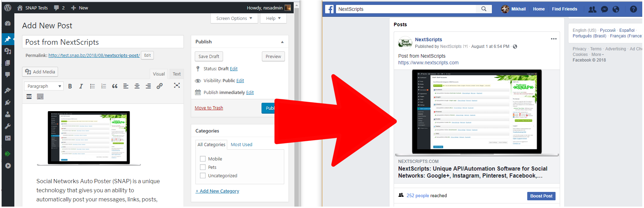644x208 pixels.
Task: Insert or edit link in the editor
Action: 159,86
